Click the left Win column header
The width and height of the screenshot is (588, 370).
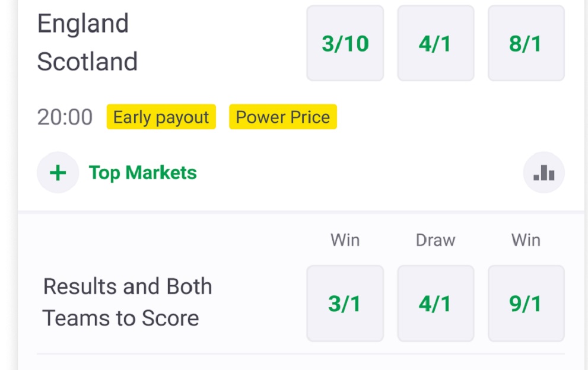click(x=345, y=240)
